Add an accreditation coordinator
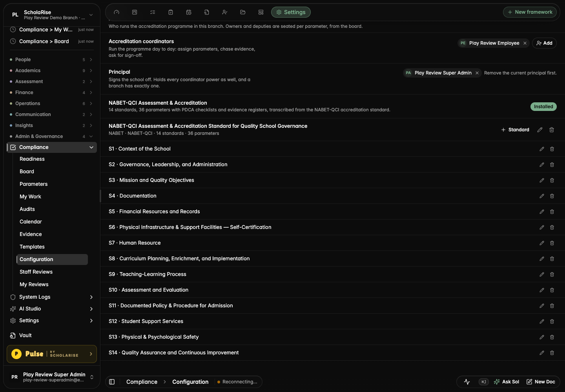This screenshot has width=565, height=392. pyautogui.click(x=544, y=43)
